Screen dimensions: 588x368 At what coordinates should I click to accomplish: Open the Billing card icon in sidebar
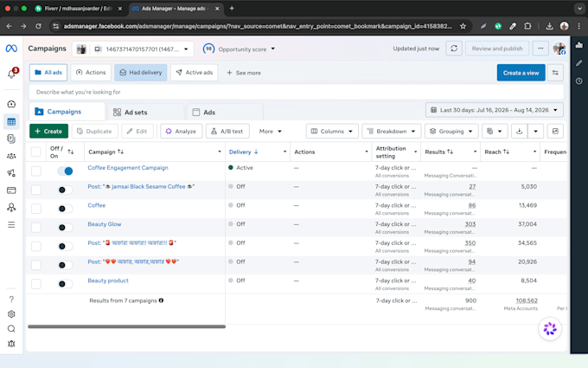[11, 190]
